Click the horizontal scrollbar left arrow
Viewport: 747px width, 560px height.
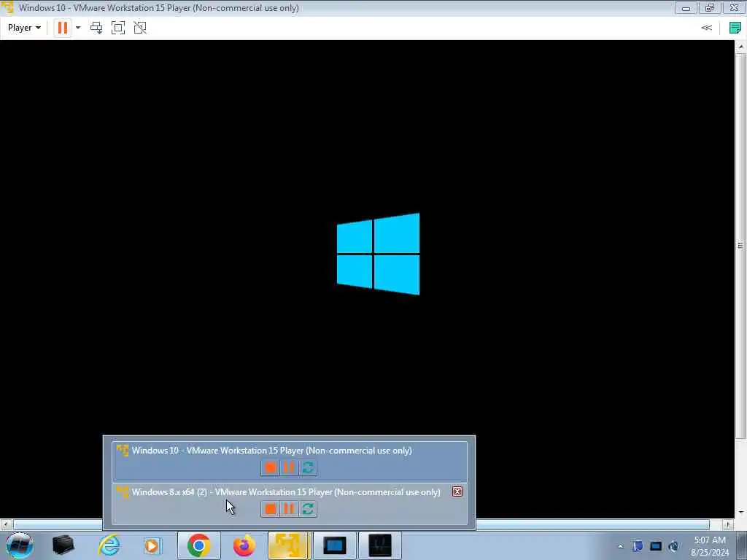click(5, 524)
